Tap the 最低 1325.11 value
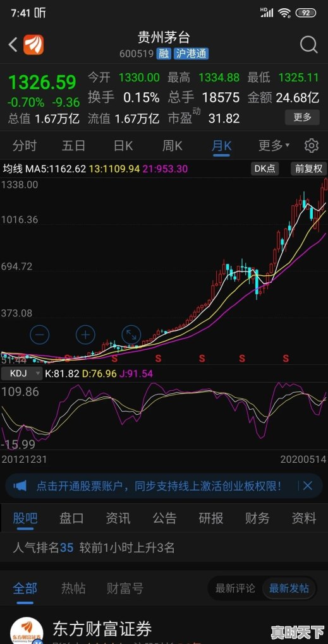This screenshot has width=328, height=644. click(299, 77)
